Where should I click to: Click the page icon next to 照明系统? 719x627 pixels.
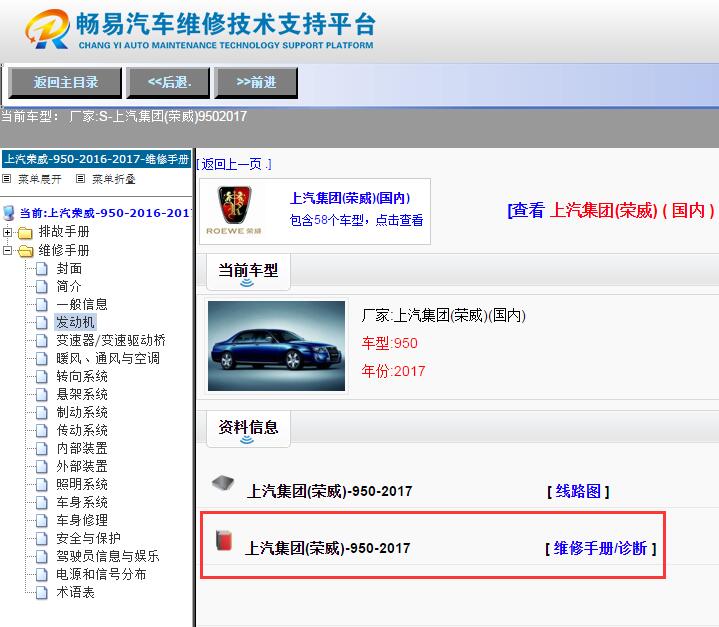(x=42, y=484)
